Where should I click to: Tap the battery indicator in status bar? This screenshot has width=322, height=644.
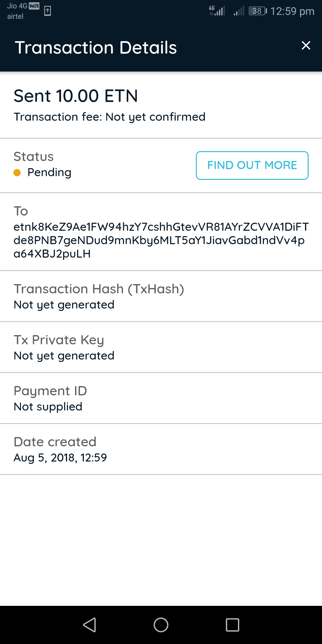pyautogui.click(x=258, y=11)
